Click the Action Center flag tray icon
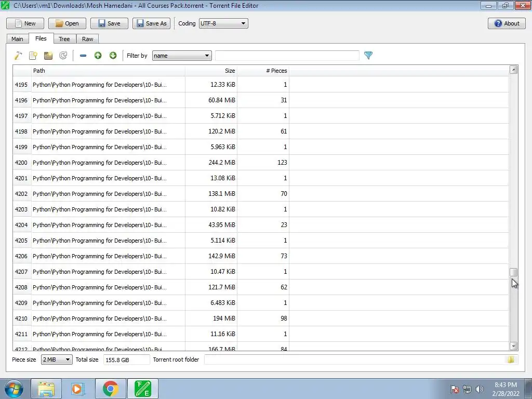532x399 pixels. click(x=455, y=389)
